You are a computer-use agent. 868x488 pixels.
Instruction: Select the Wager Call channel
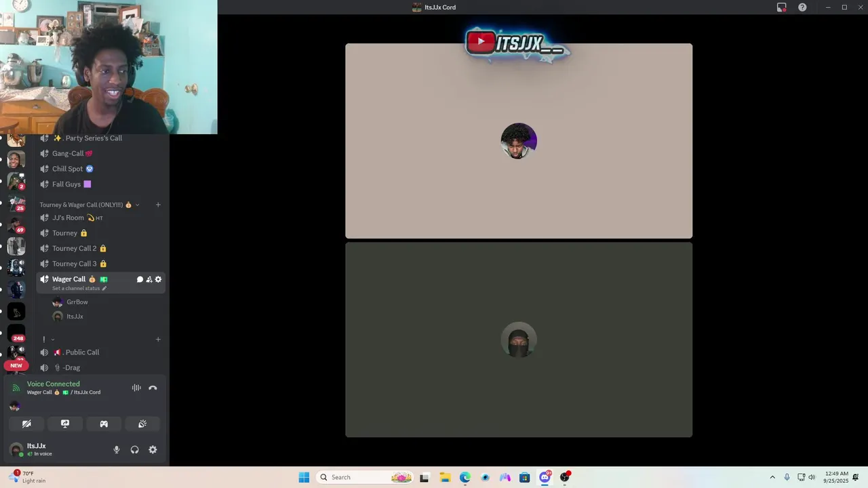pyautogui.click(x=100, y=283)
